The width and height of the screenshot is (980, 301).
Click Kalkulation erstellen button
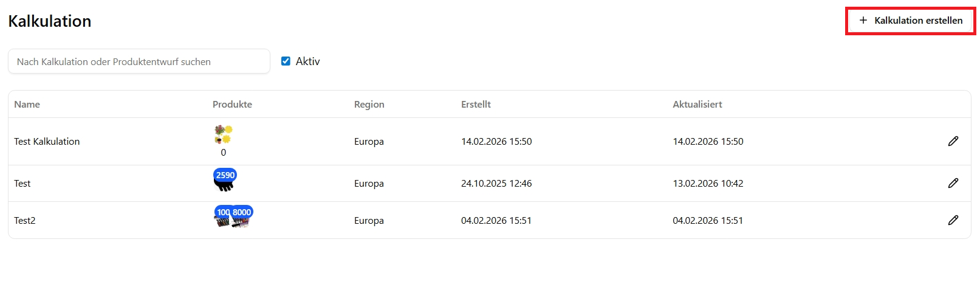click(910, 21)
